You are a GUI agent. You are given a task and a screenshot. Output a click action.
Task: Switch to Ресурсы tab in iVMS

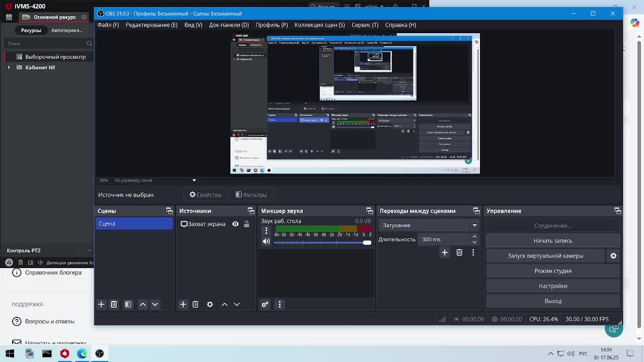point(31,30)
